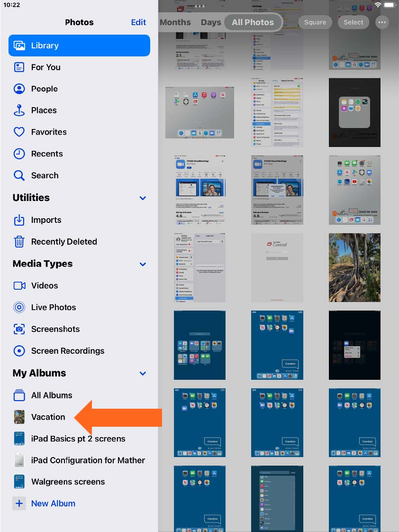Collapse the Media Types section
The height and width of the screenshot is (532, 399).
pos(143,264)
